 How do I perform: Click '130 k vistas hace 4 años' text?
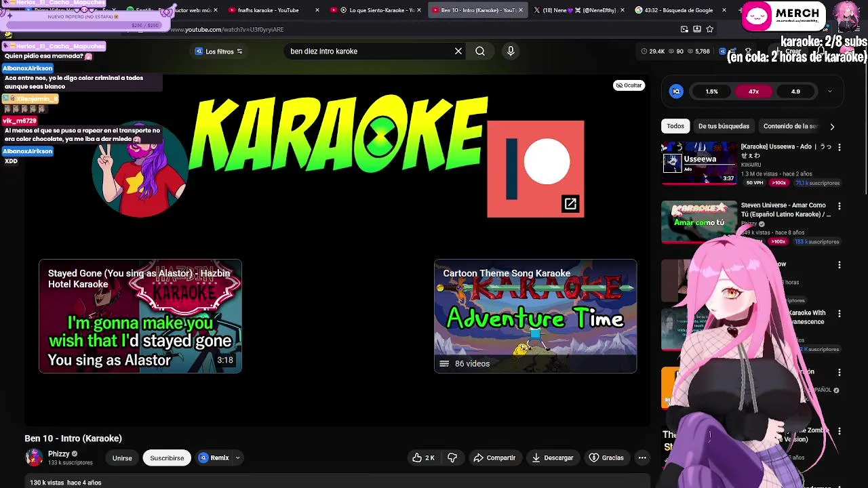66,483
